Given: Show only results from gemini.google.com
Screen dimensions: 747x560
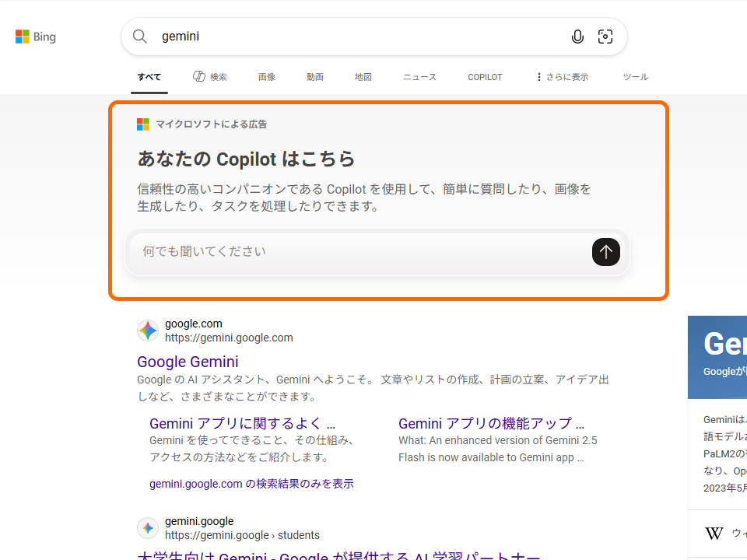Looking at the screenshot, I should (x=252, y=483).
